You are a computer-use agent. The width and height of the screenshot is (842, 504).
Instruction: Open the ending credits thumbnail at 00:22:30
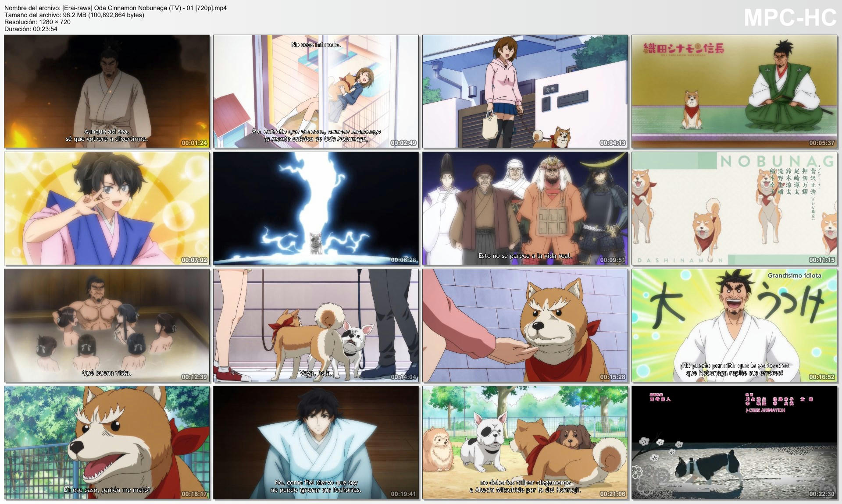coord(734,443)
